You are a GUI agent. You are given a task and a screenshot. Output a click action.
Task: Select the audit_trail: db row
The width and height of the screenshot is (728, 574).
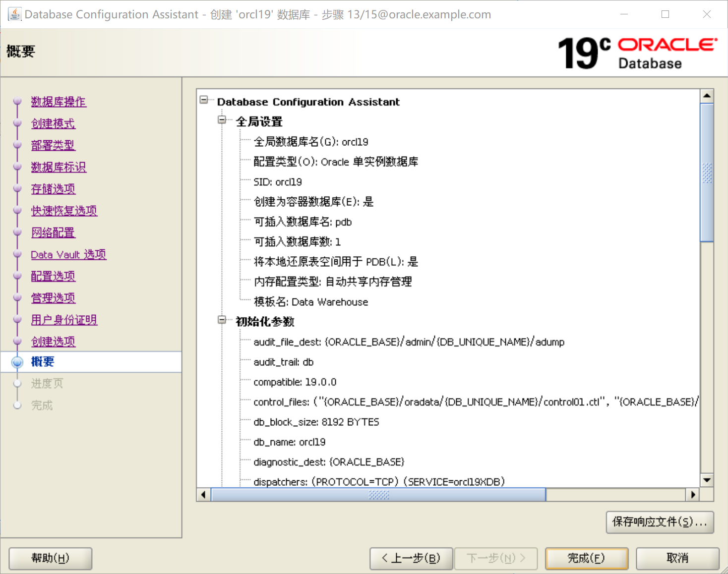tap(284, 362)
